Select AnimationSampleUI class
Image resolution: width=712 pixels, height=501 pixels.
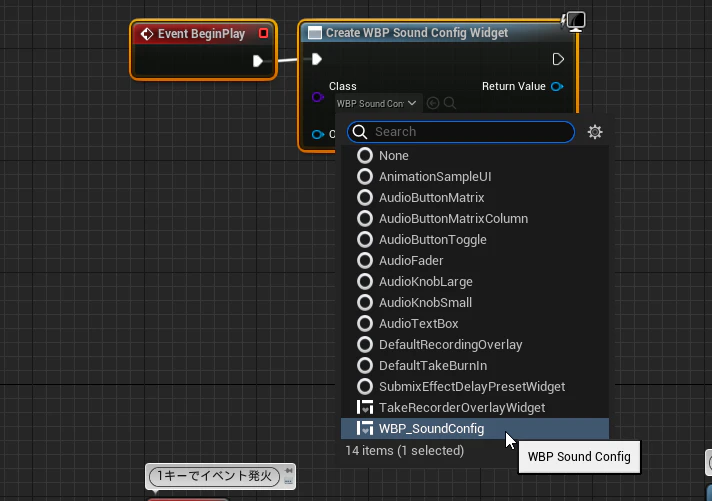[x=475, y=177]
